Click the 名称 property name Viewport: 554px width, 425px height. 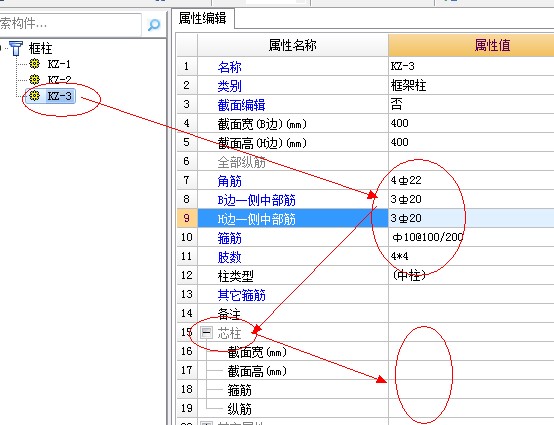(230, 67)
